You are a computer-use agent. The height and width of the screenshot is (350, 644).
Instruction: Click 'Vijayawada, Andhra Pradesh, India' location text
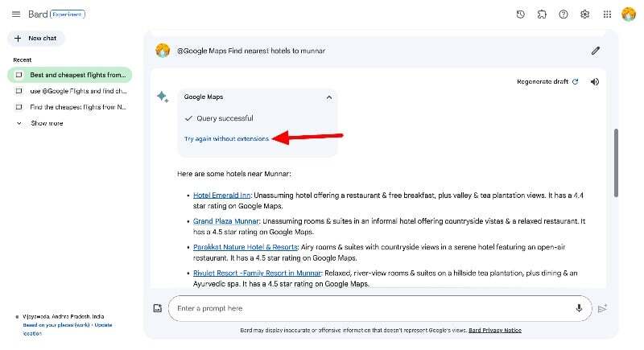(x=64, y=316)
